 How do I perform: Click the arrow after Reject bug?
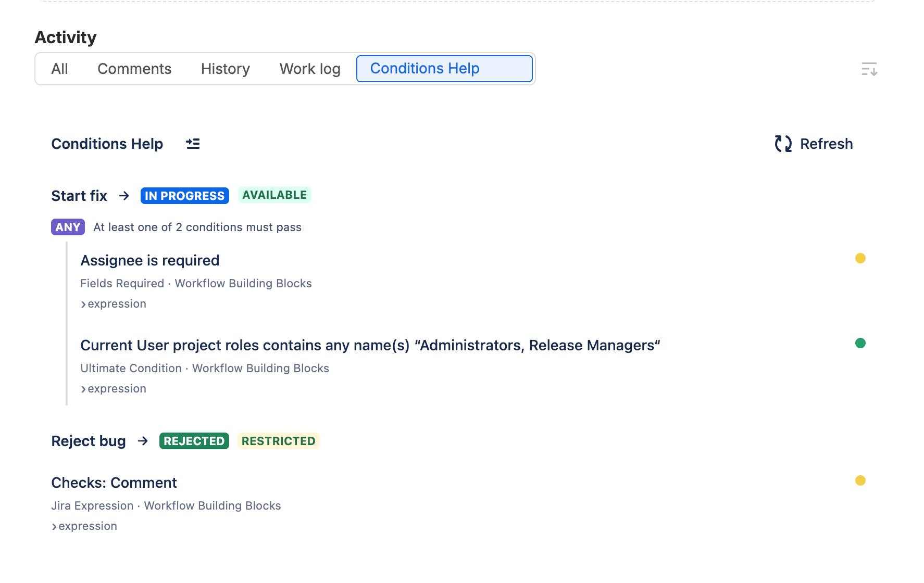[143, 441]
